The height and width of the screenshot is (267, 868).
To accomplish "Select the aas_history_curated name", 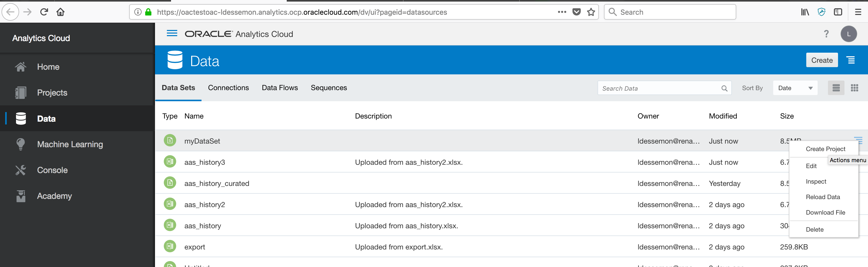I will [x=217, y=184].
